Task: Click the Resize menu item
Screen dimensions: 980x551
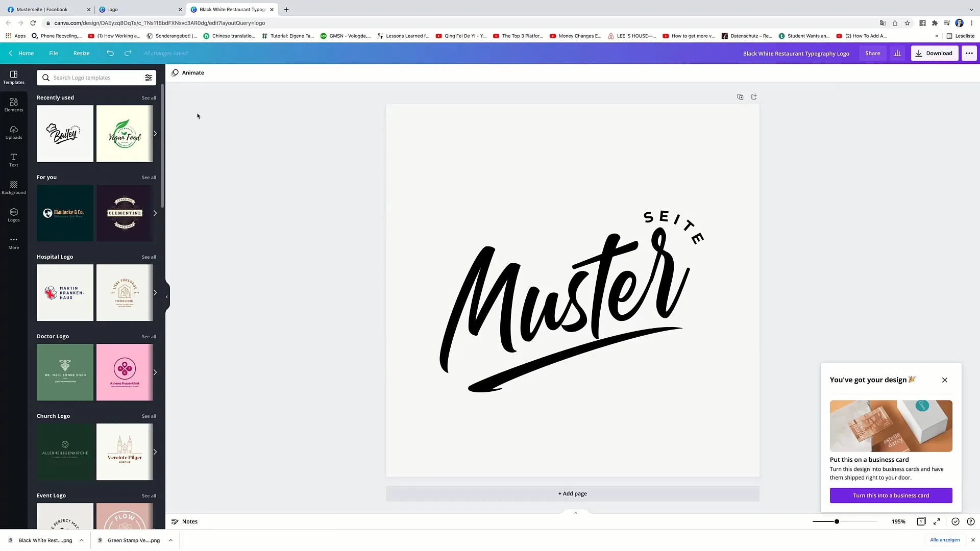Action: pos(81,53)
